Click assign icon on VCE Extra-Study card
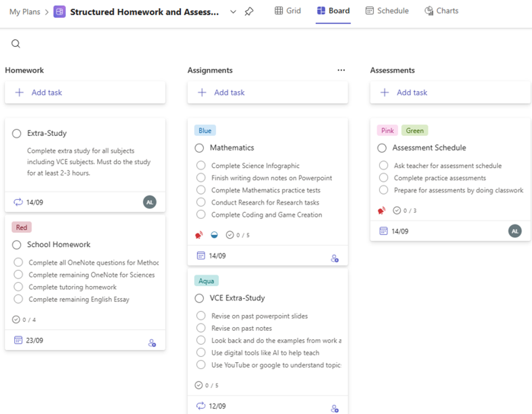 point(335,408)
